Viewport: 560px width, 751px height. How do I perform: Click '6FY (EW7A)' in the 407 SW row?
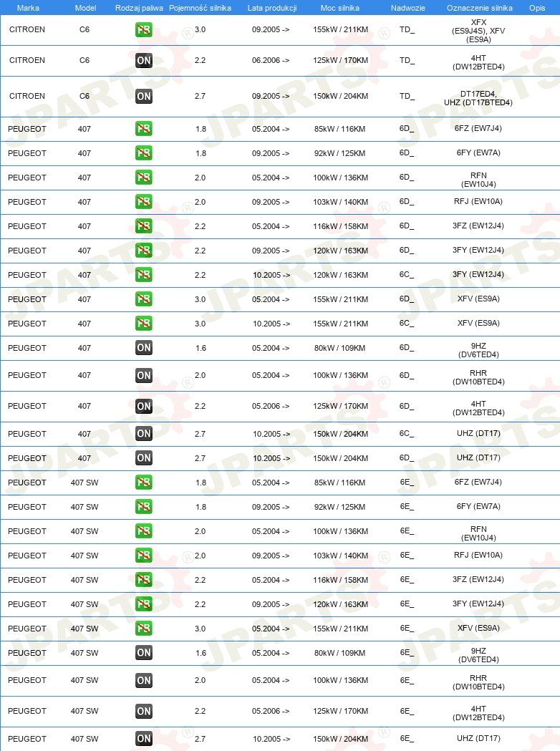(x=478, y=506)
